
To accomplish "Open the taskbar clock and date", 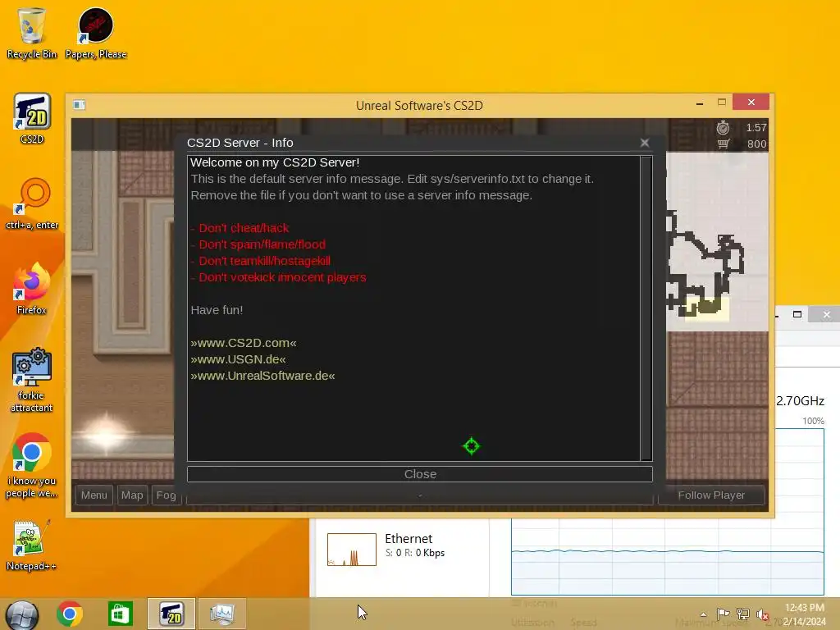I will coord(804,614).
